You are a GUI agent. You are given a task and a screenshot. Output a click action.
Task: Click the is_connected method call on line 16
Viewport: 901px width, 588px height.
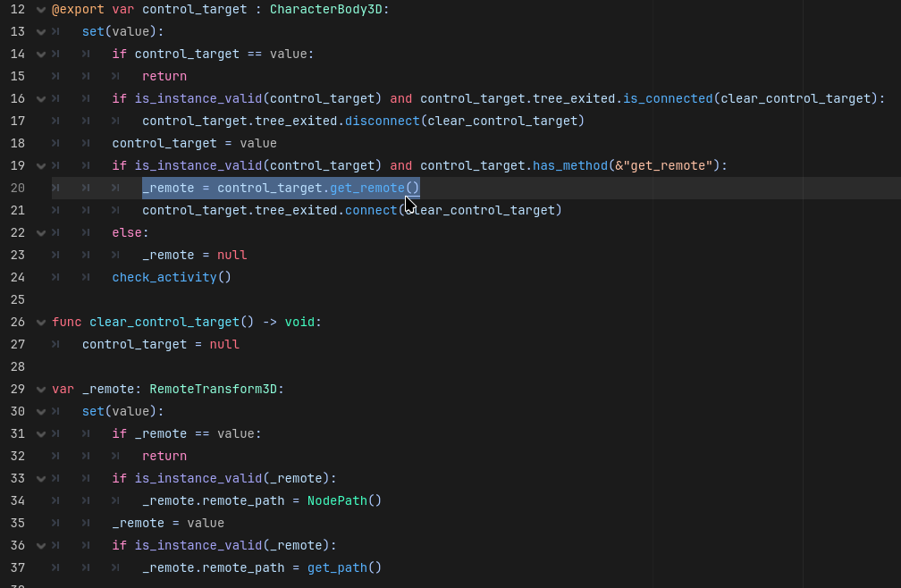coord(668,98)
